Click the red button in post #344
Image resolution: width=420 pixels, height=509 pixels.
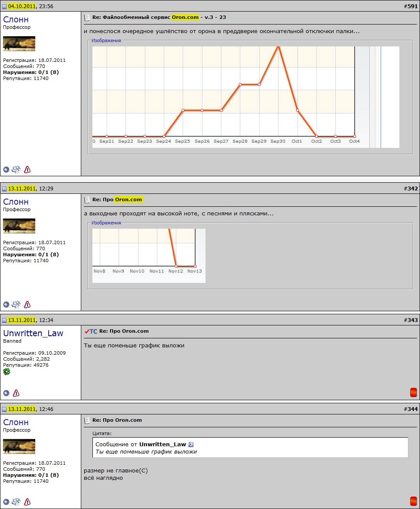pos(414,501)
